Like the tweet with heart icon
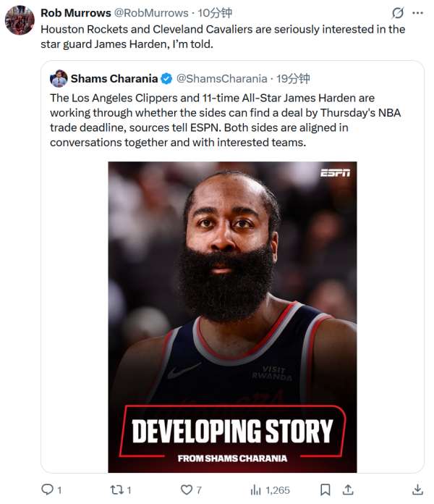 pos(186,490)
